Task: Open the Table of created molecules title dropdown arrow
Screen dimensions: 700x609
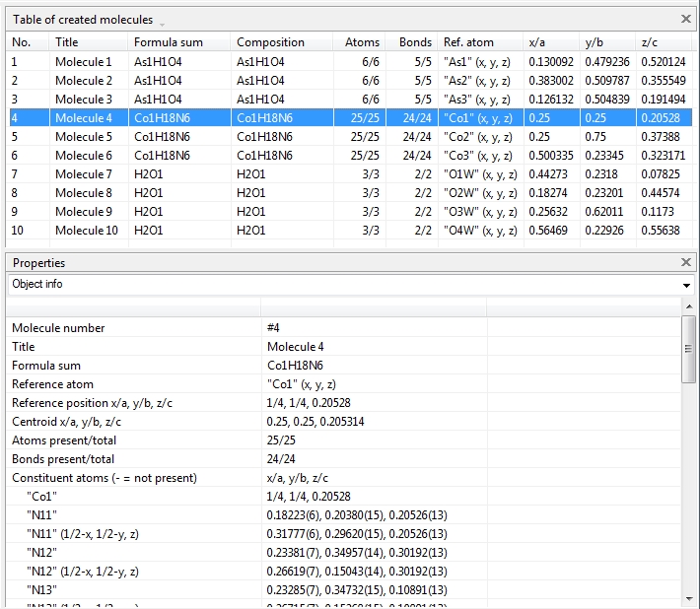Action: pos(162,23)
